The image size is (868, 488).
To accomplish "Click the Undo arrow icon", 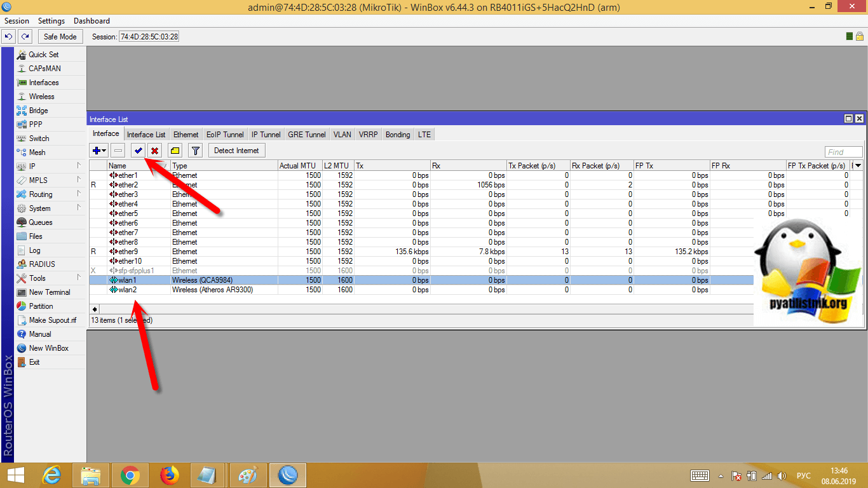I will tap(8, 37).
